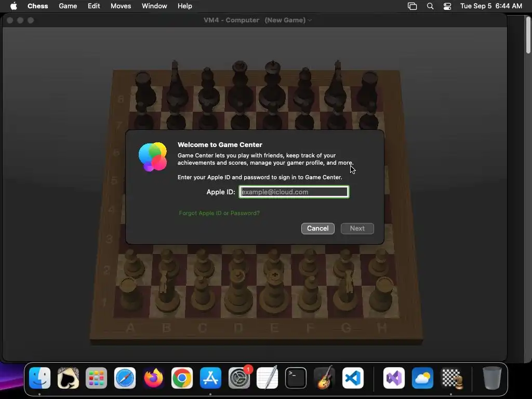Open the Weather app in Dock

point(422,378)
